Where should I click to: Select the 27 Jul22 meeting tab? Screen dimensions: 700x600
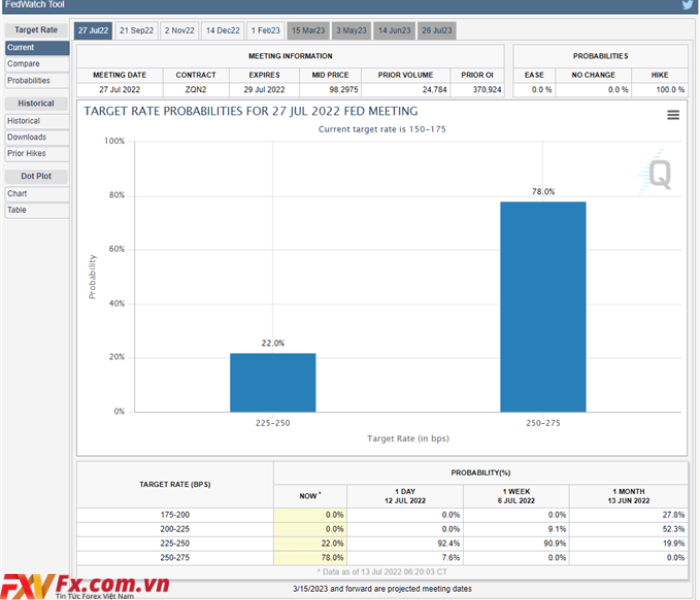point(93,30)
